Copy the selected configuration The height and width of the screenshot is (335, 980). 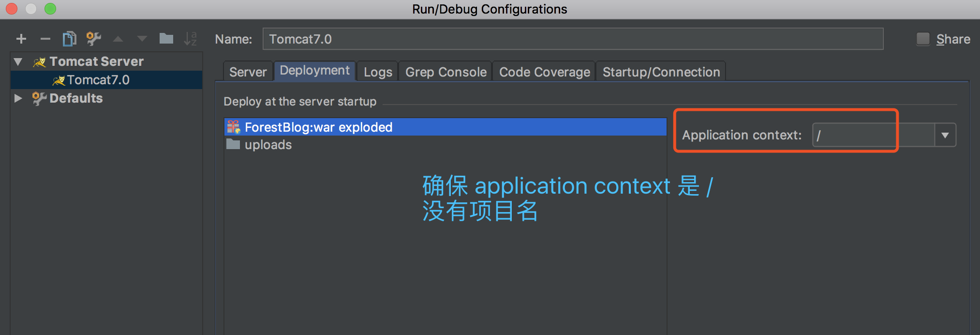point(69,39)
